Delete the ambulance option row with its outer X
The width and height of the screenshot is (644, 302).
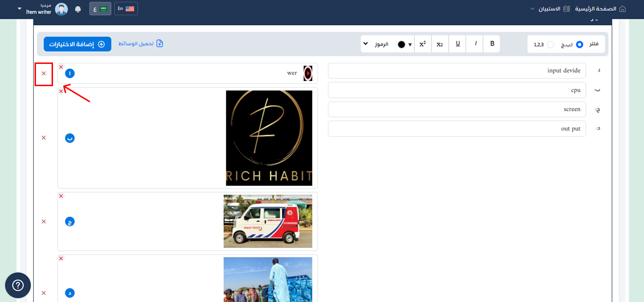[x=44, y=222]
